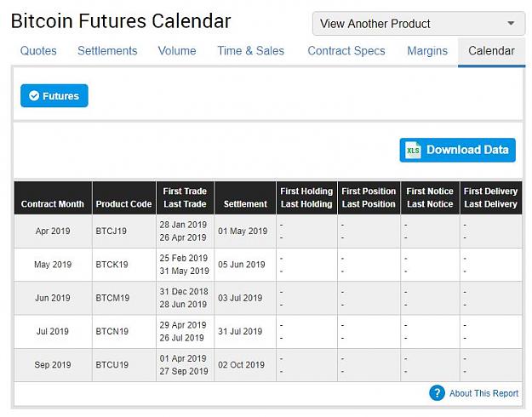Viewport: 532px width, 417px height.
Task: Click first trade date 29 Apr 2019
Action: [183, 325]
